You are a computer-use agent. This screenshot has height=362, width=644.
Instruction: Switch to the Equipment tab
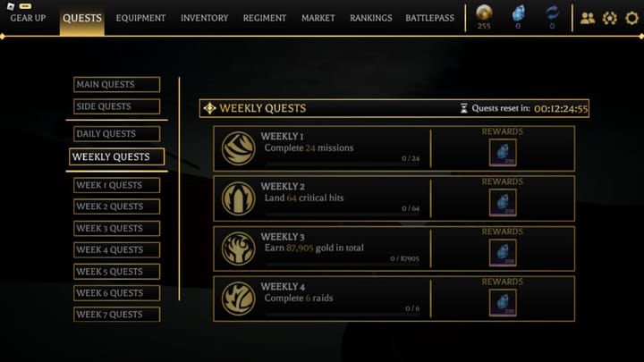tap(140, 18)
